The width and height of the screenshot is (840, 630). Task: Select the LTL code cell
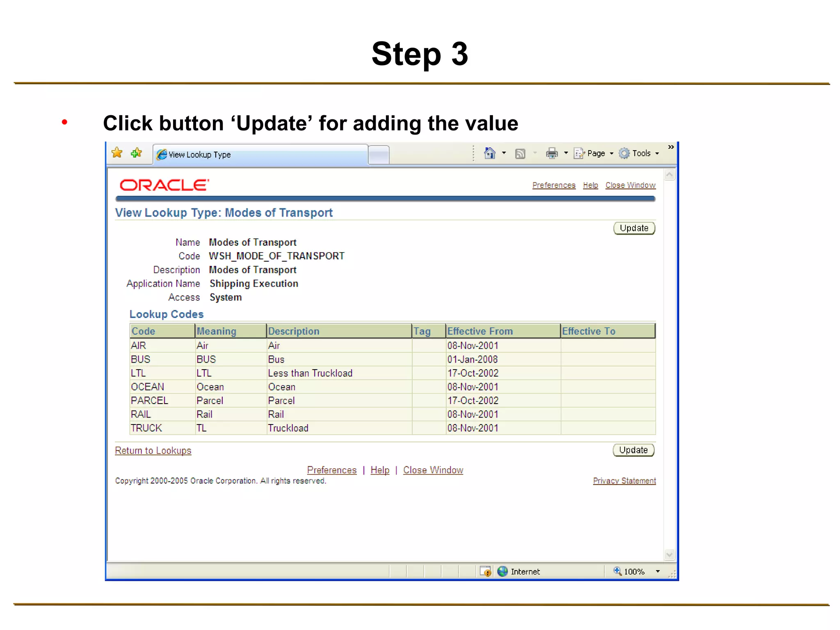[162, 373]
